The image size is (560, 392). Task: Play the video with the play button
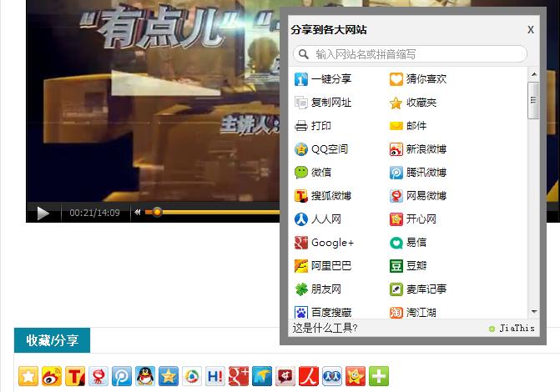[43, 213]
